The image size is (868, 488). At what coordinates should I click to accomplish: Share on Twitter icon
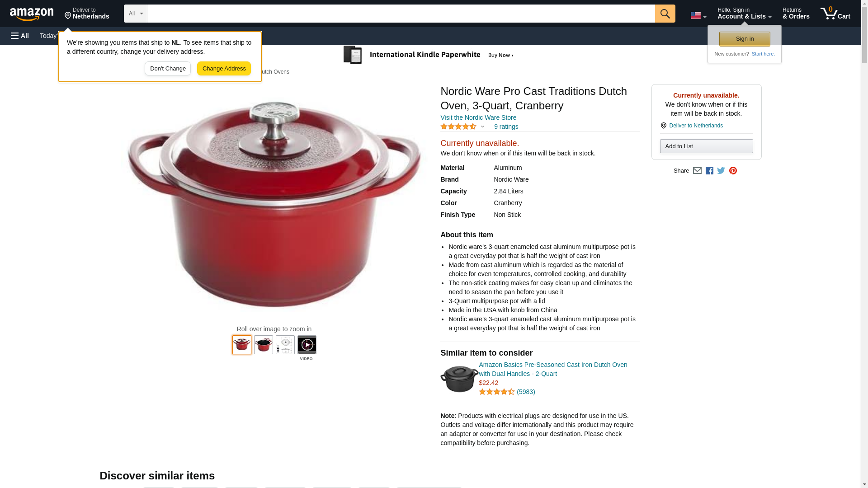721,171
